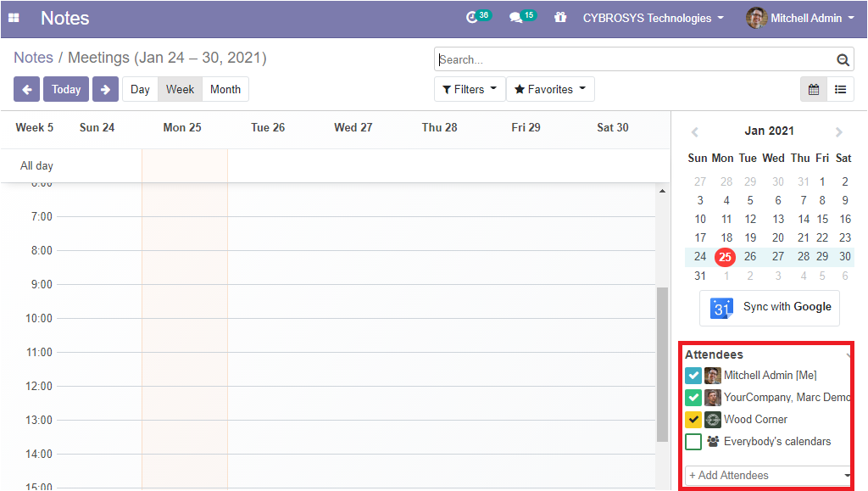Select day 31 in the last mini calendar row

(700, 276)
